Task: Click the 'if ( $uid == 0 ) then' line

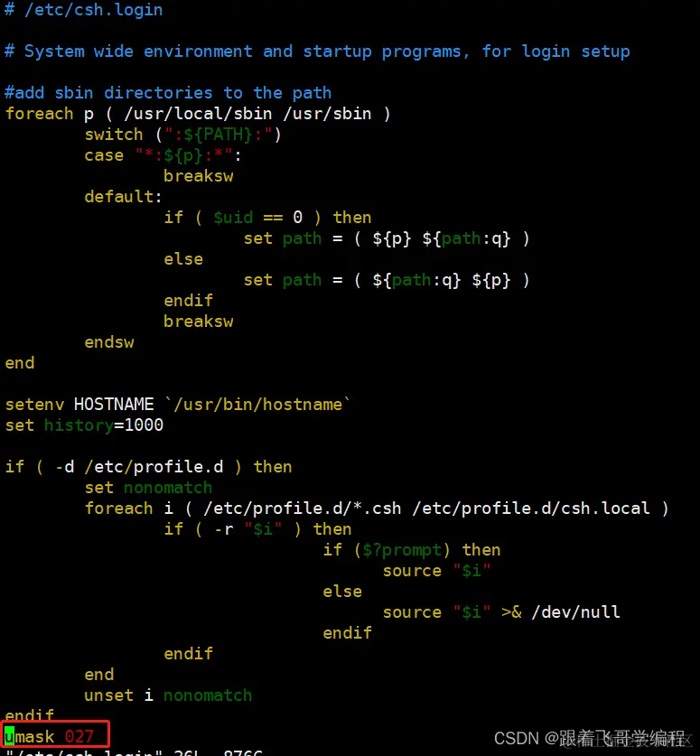Action: coord(267,218)
